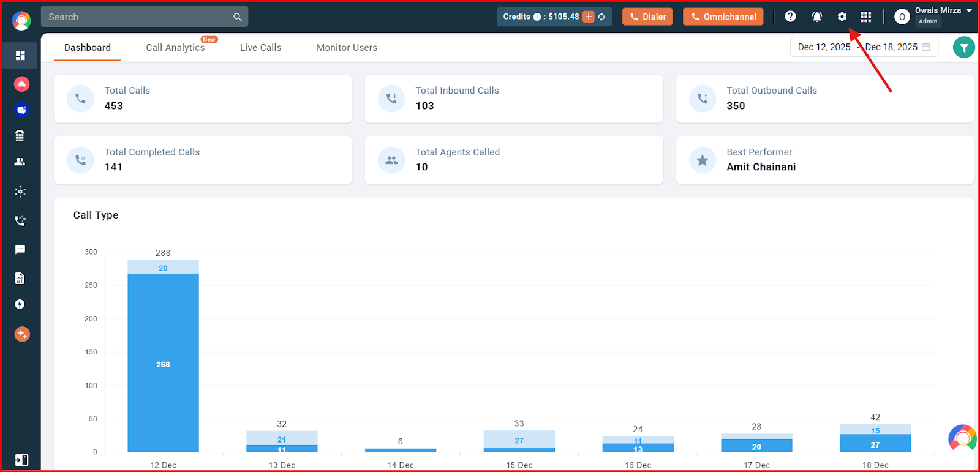Click the Total Outbound Calls phone icon
Image resolution: width=980 pixels, height=472 pixels.
tap(703, 99)
